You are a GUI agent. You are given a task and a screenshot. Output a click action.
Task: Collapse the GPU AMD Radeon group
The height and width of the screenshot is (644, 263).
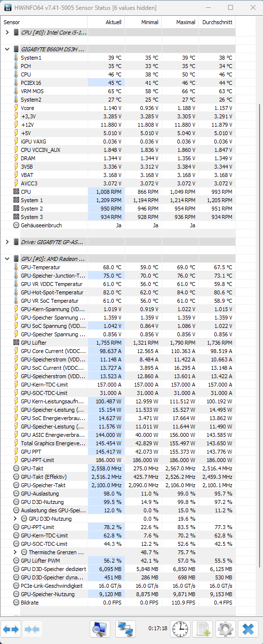click(7, 258)
